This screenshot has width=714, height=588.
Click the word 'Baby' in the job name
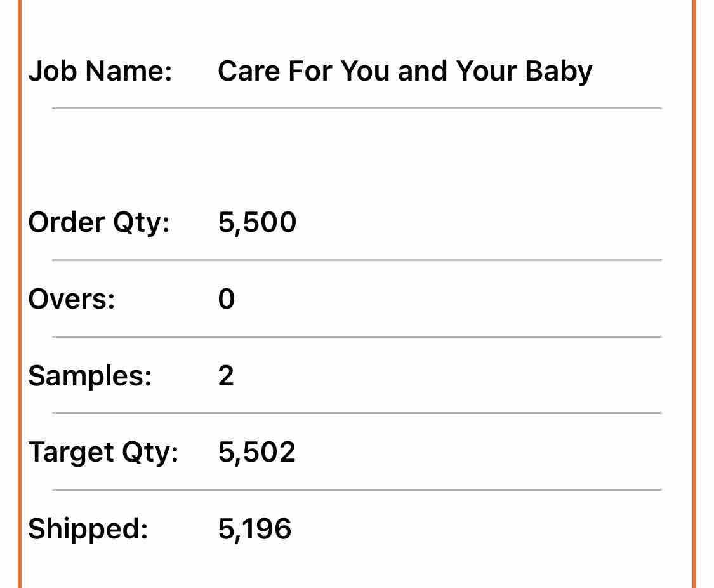559,71
